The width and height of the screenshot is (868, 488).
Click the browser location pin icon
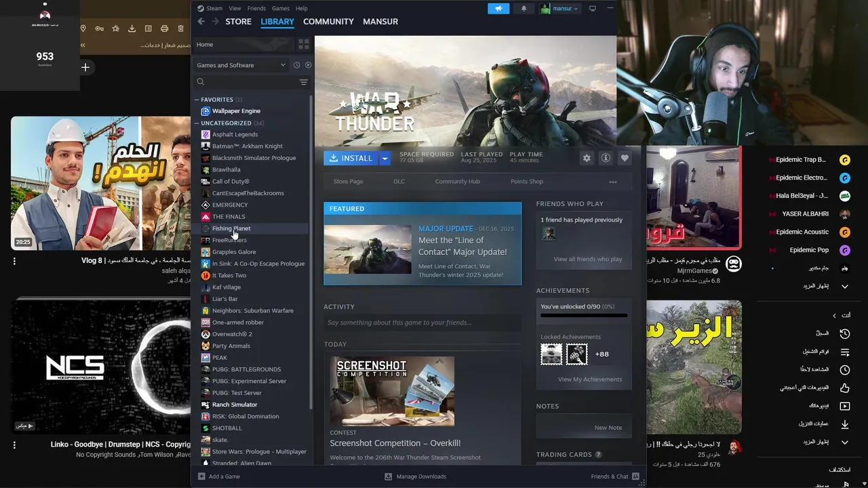point(83,28)
